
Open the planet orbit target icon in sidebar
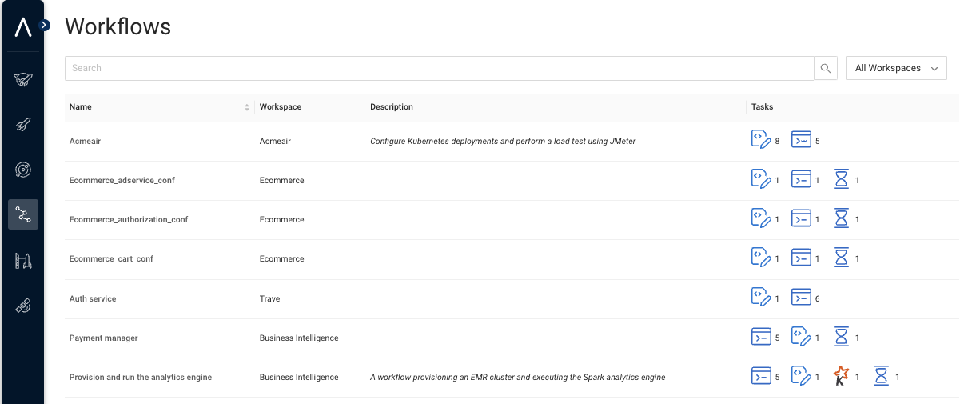pyautogui.click(x=23, y=170)
